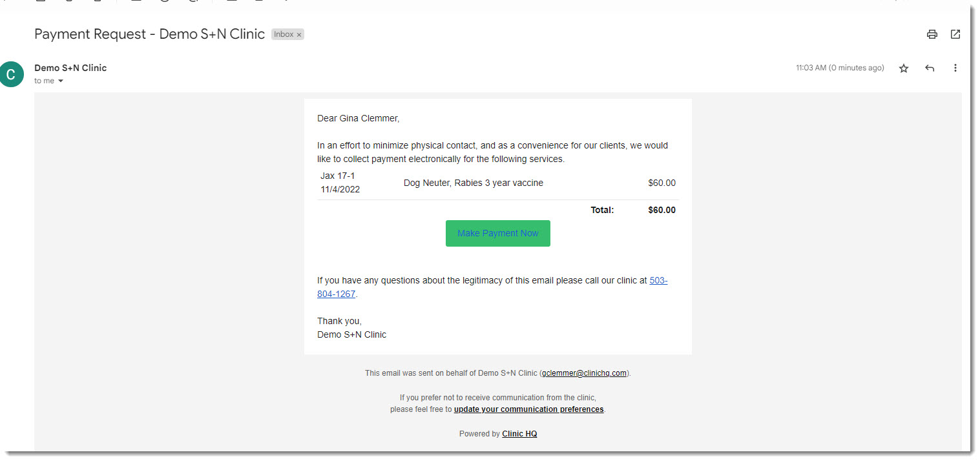Click the 11:03 AM timestamp
980x461 pixels.
[x=840, y=68]
